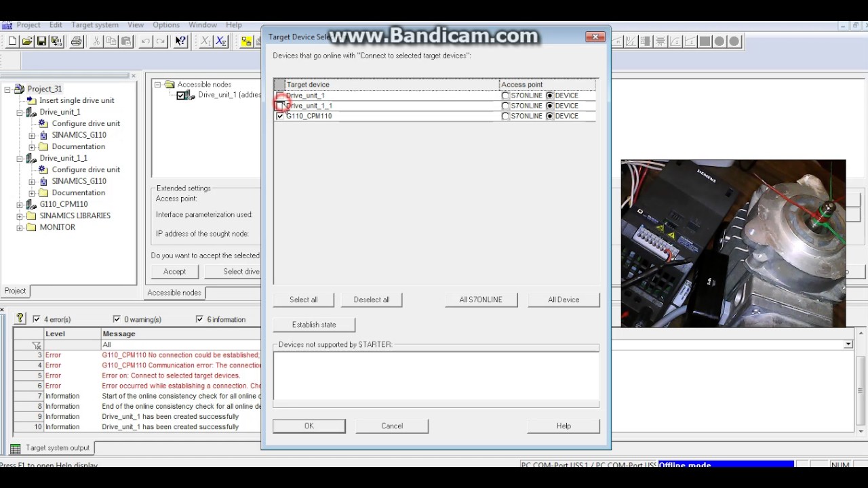868x488 pixels.
Task: Uncheck Drive_unit_1 in Accessible nodes tree
Action: coord(180,96)
